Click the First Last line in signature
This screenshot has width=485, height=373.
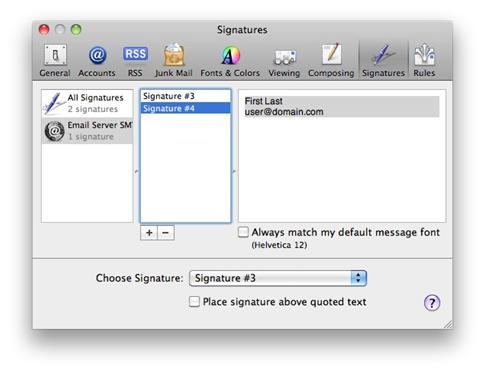tap(263, 101)
